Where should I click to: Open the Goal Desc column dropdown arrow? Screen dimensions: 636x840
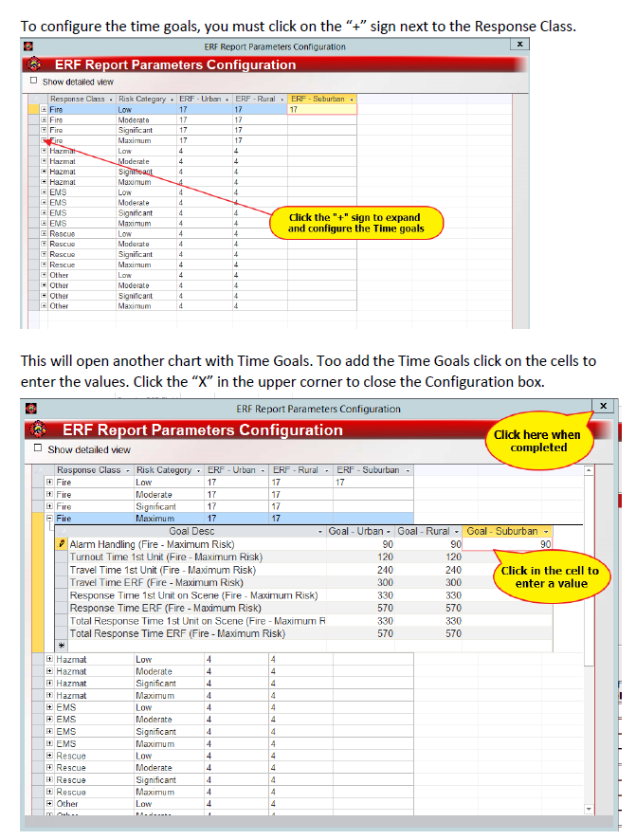point(320,532)
